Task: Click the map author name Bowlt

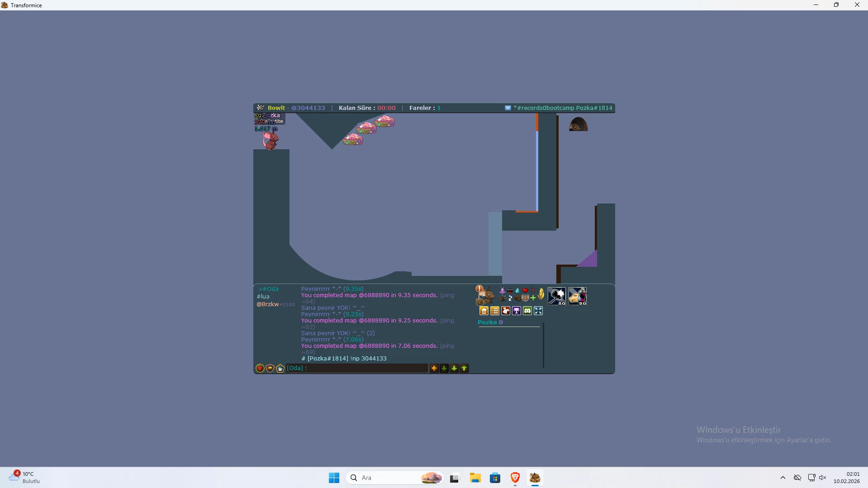Action: coord(276,108)
